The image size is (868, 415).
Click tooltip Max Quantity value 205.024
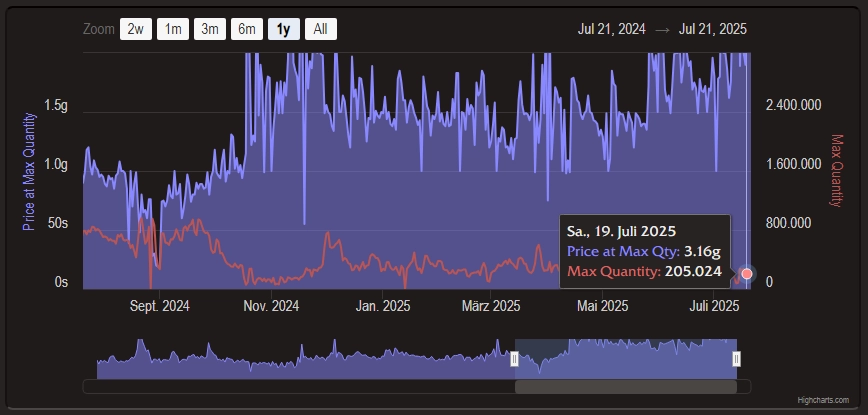coord(693,271)
